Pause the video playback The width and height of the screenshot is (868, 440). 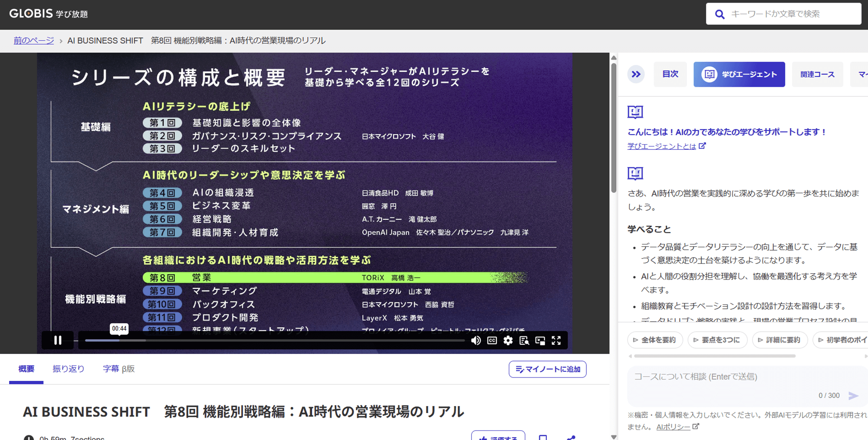coord(58,340)
